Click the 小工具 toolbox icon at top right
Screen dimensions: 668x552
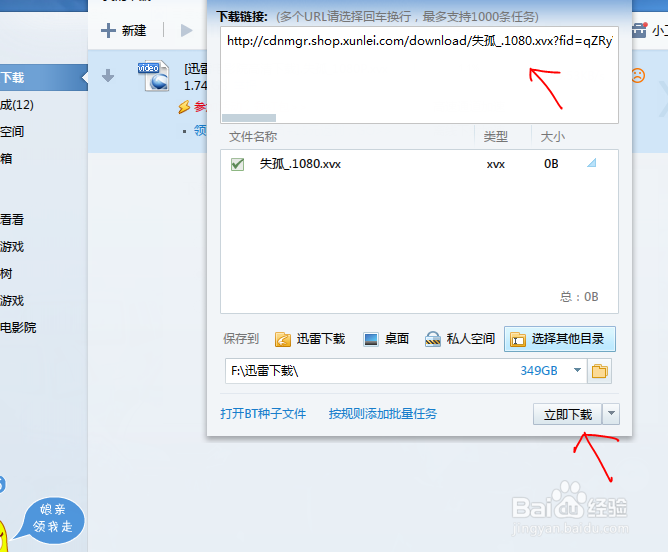tap(639, 30)
